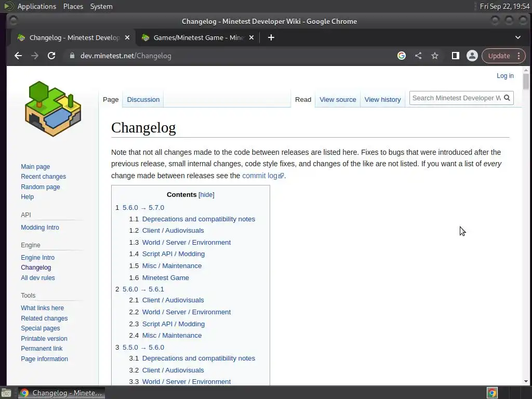Viewport: 532px width, 399px height.
Task: Click the Google icon in the address bar
Action: click(402, 56)
